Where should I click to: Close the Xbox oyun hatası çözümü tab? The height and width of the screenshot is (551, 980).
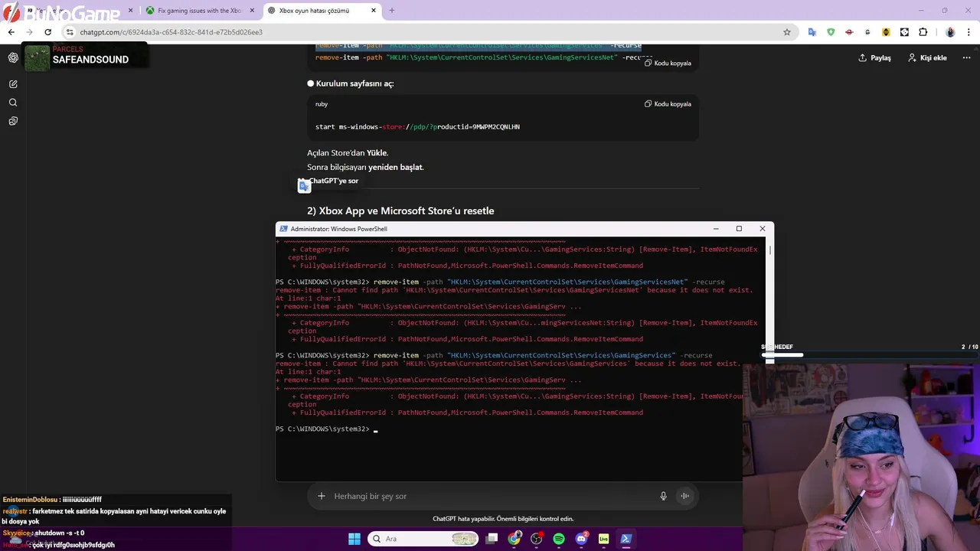point(374,11)
